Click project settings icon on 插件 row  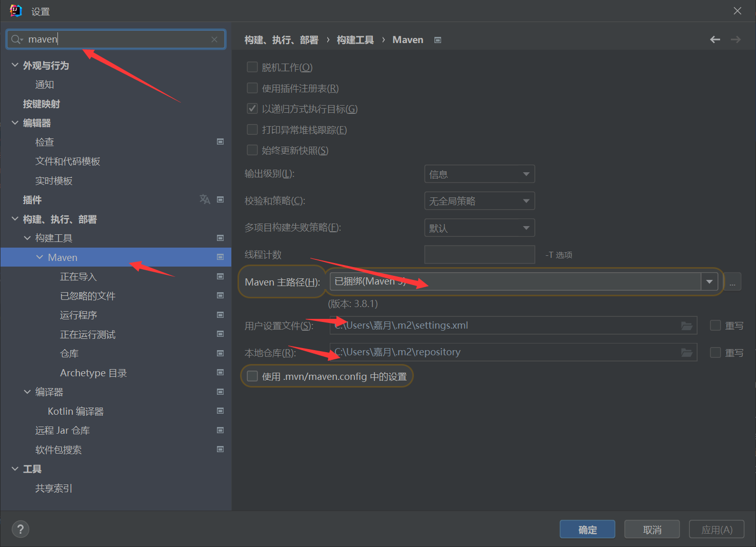(x=220, y=199)
